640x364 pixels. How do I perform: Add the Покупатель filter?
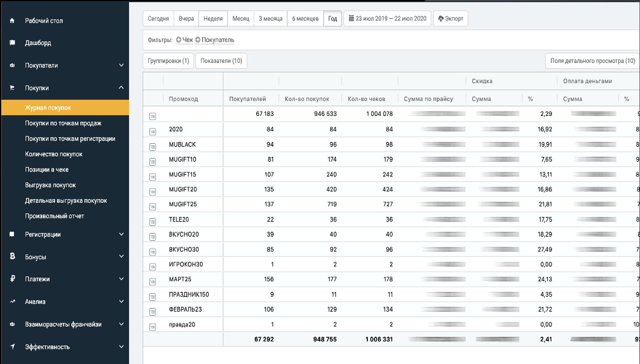pyautogui.click(x=214, y=40)
